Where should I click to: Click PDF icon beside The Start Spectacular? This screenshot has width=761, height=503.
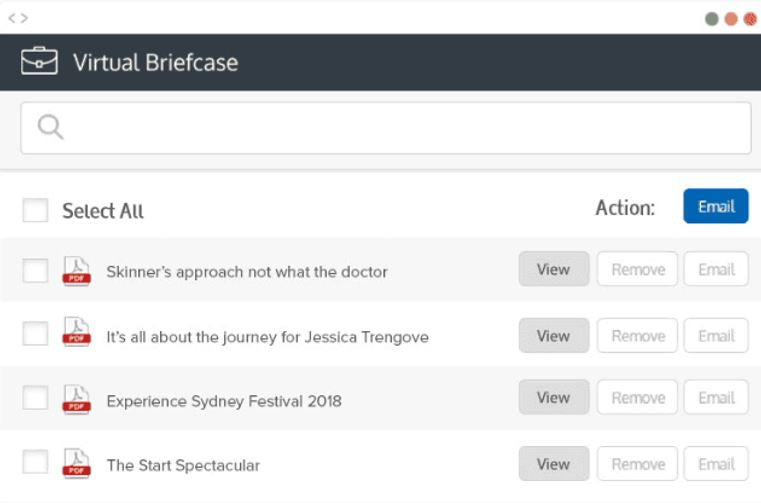[77, 463]
